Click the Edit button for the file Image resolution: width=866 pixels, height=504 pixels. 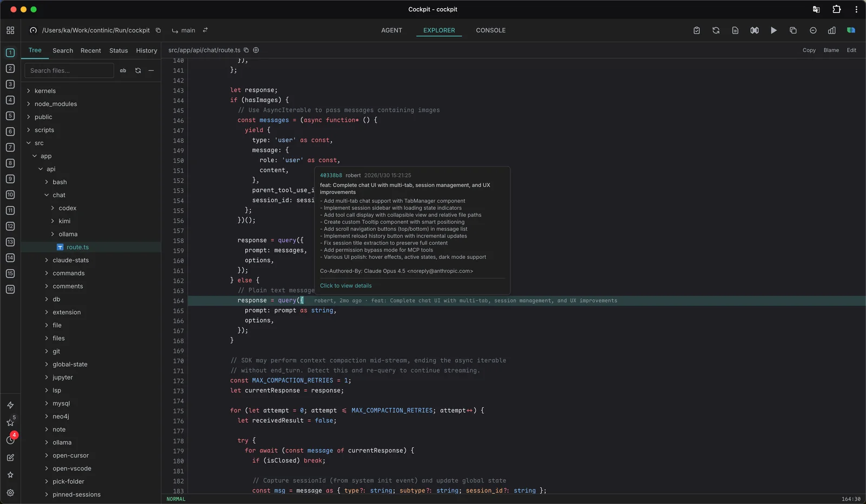click(851, 50)
